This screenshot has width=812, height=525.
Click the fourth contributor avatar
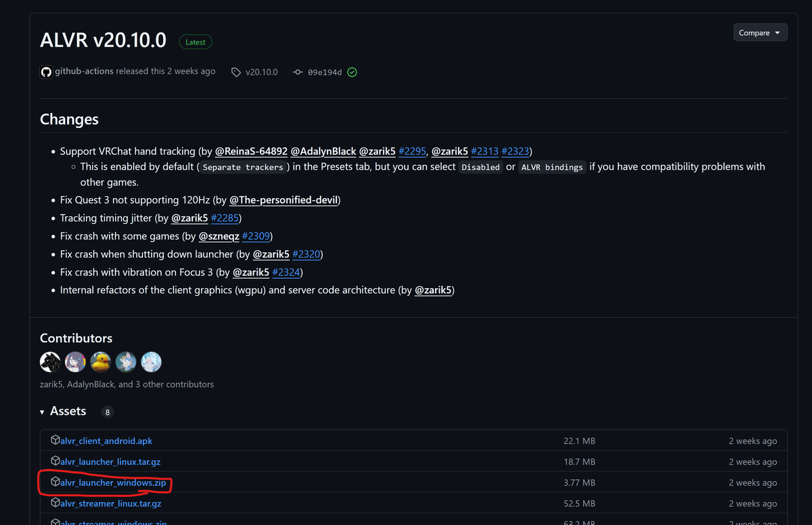click(126, 362)
